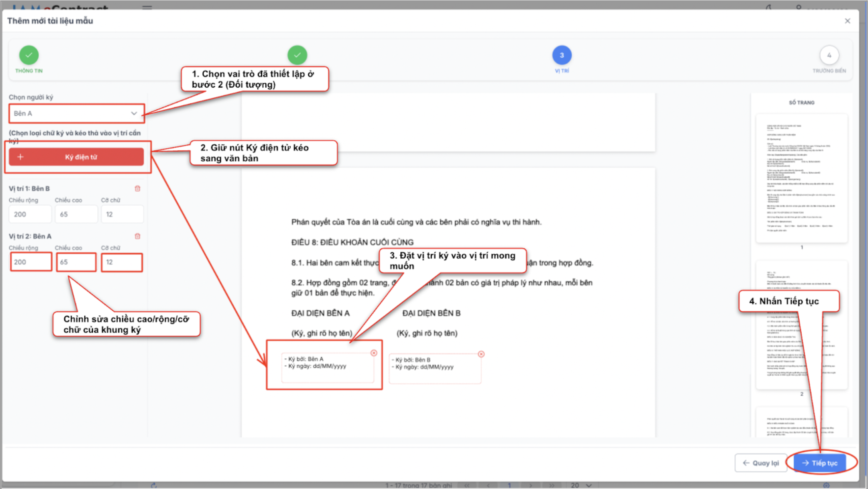The height and width of the screenshot is (489, 868).
Task: Click the completed Thông tin step circle
Action: click(29, 55)
